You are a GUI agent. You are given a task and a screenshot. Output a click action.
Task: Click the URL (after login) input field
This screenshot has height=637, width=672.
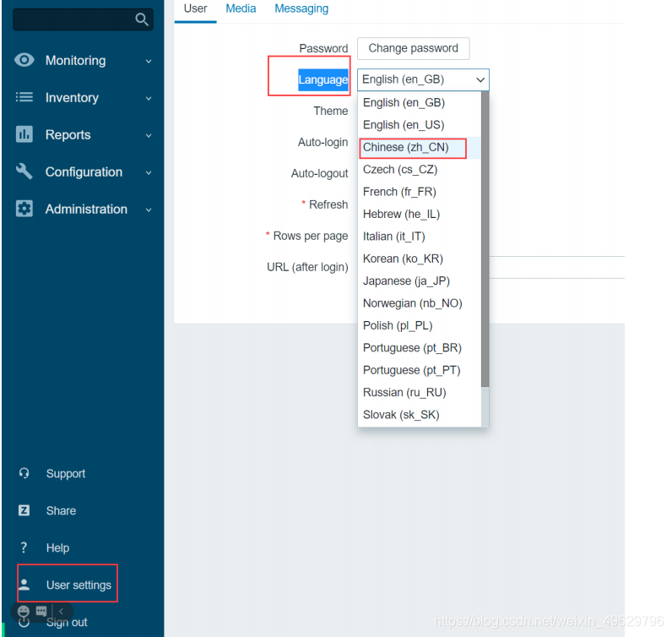556,267
